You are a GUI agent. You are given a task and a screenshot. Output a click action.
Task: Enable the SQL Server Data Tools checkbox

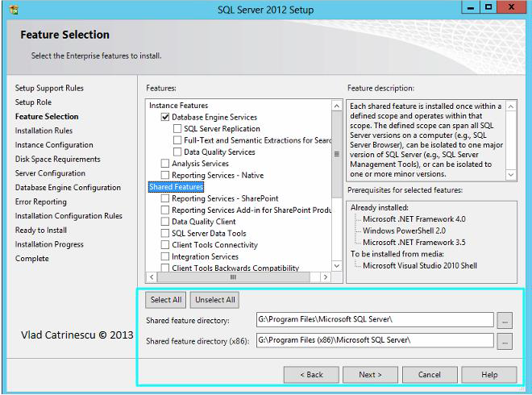click(165, 233)
